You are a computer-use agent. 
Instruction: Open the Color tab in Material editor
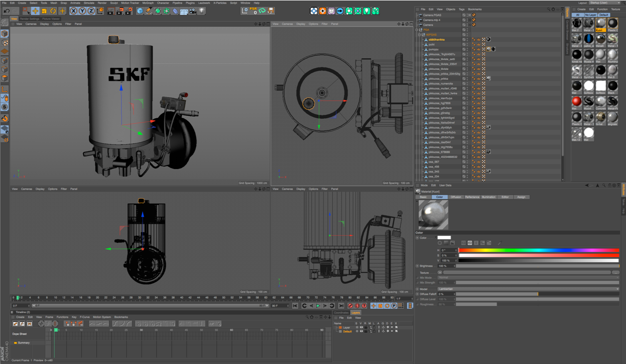439,197
